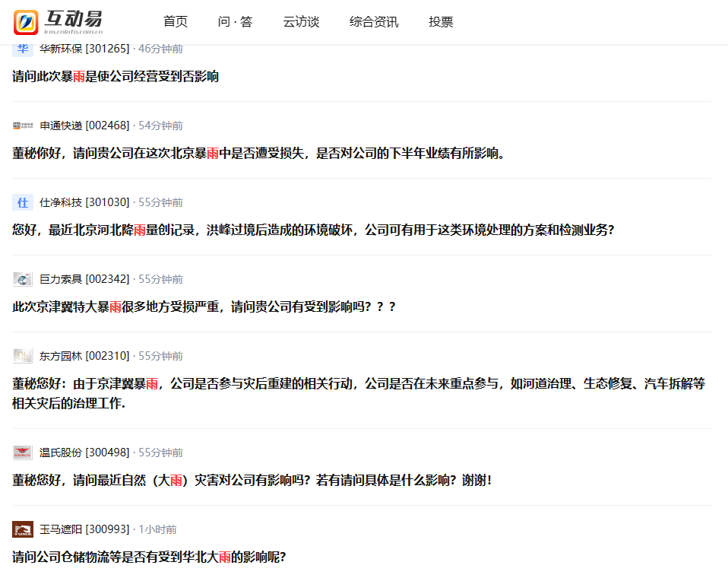728x578 pixels.
Task: Click 55分钟前 beside 仕净科技
Action: (160, 202)
